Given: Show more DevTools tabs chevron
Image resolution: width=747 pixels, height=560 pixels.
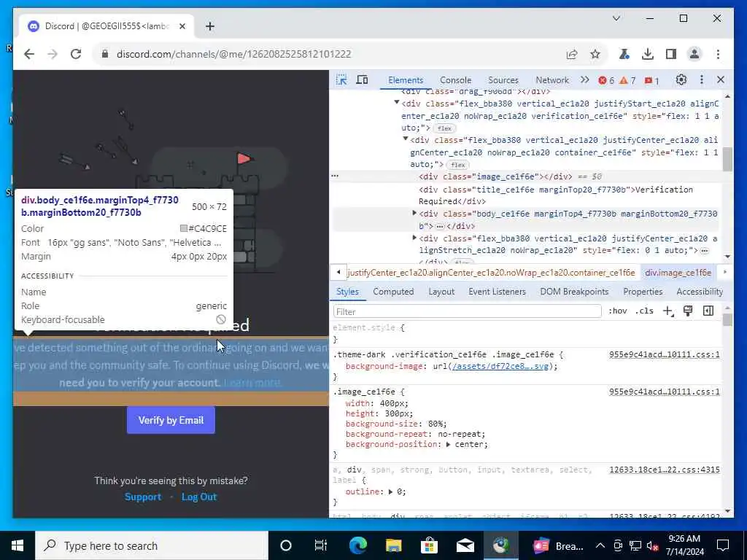Looking at the screenshot, I should pos(584,79).
